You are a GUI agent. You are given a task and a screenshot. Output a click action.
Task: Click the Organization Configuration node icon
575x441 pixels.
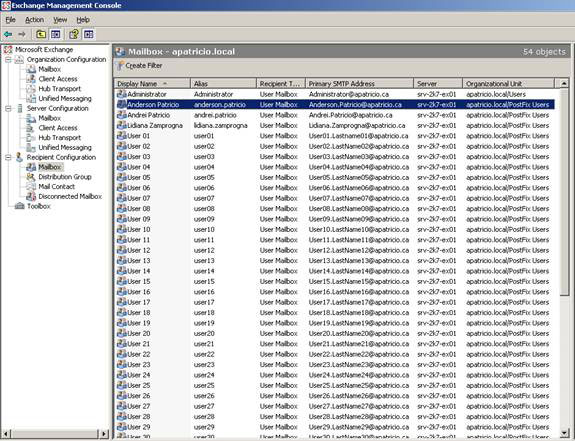(19, 59)
